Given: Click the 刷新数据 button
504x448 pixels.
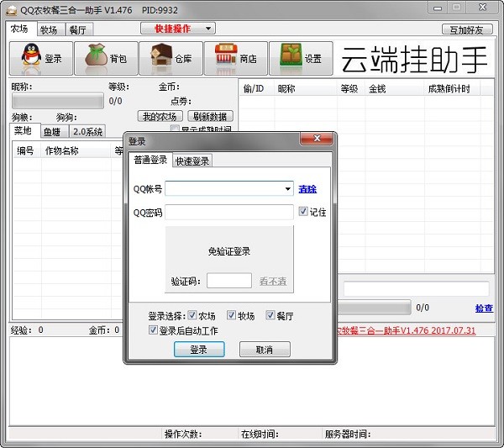Looking at the screenshot, I should tap(210, 117).
